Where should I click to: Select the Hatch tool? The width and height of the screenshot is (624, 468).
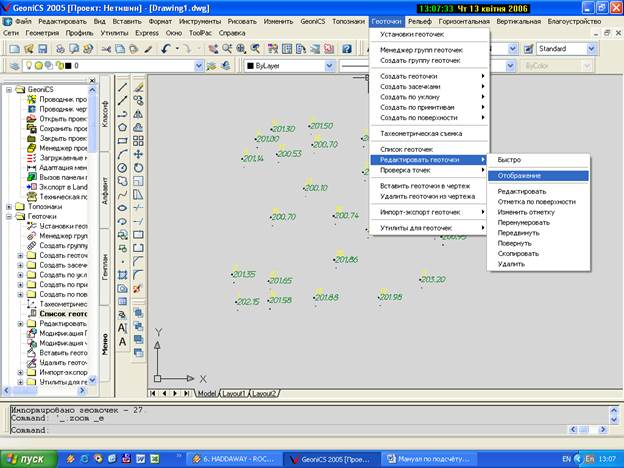tap(123, 275)
